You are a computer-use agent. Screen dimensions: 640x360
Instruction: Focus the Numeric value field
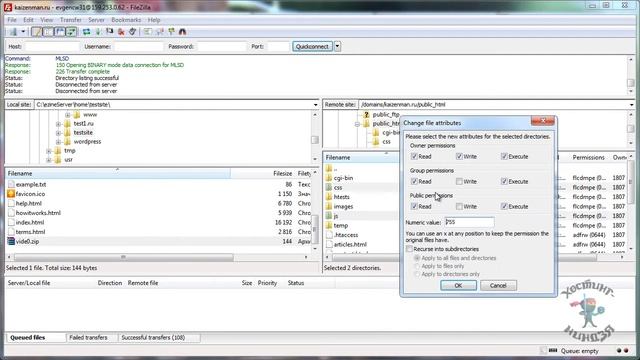point(469,222)
